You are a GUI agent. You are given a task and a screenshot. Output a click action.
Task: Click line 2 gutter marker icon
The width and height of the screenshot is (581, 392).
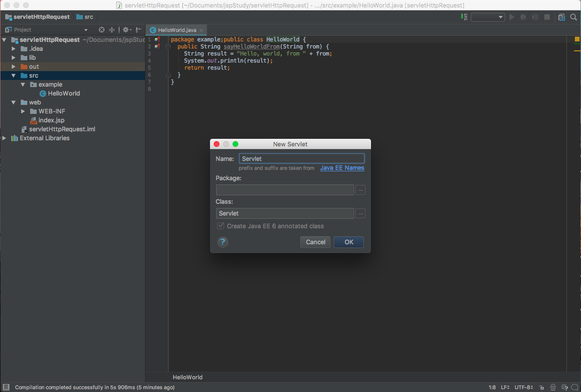157,47
